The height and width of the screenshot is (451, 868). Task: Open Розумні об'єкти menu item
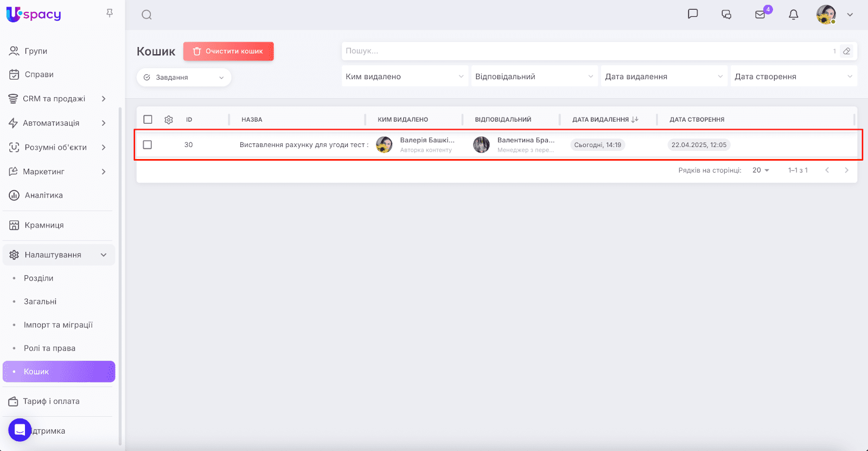coord(55,148)
